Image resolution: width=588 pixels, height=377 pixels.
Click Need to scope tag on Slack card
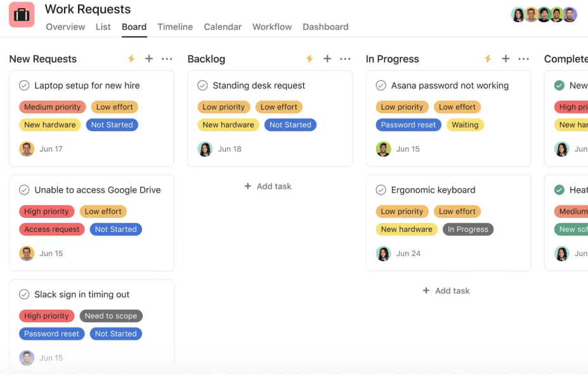[x=111, y=316]
